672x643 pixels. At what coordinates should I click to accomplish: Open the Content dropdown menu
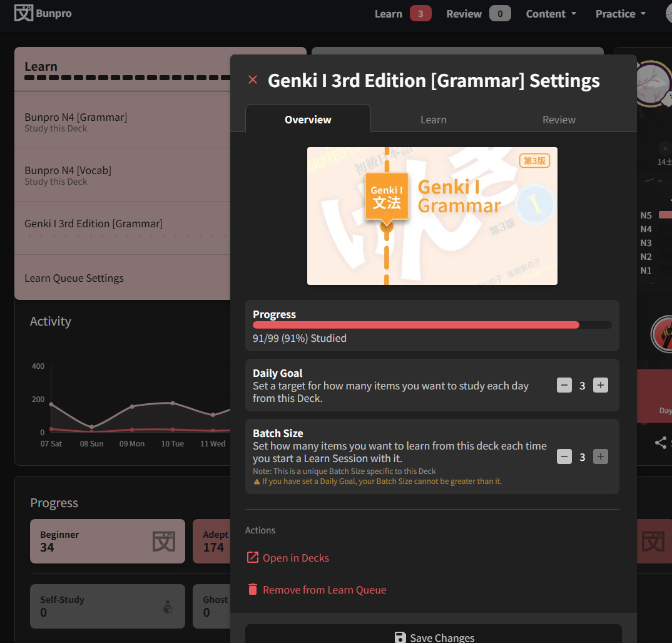tap(551, 14)
